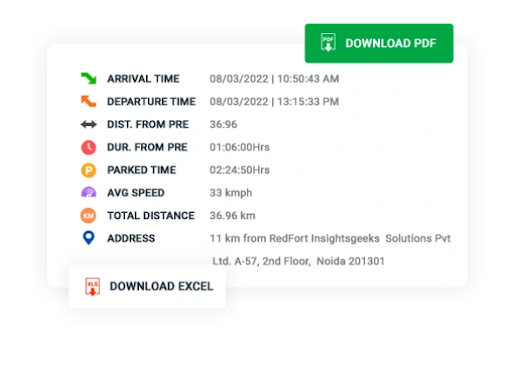Click the orange KM distance icon

point(88,216)
